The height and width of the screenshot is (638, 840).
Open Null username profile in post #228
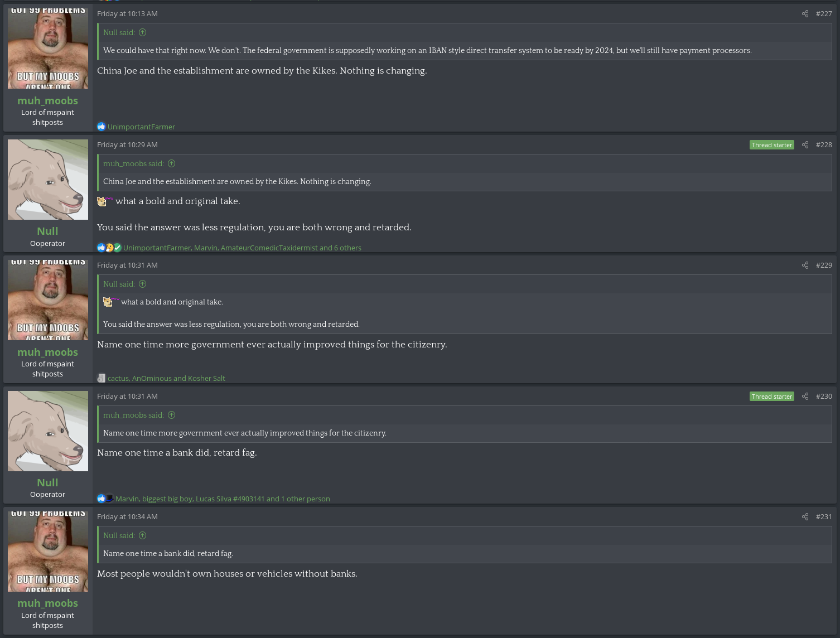point(47,231)
